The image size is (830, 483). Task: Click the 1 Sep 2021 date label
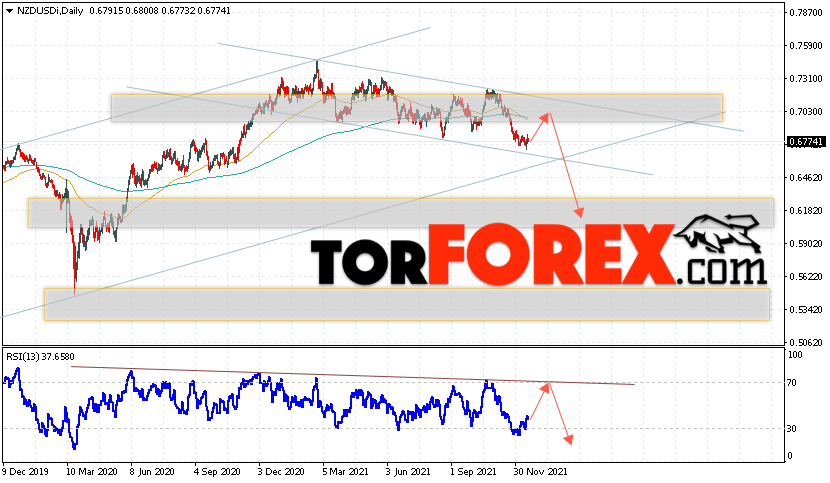point(472,472)
